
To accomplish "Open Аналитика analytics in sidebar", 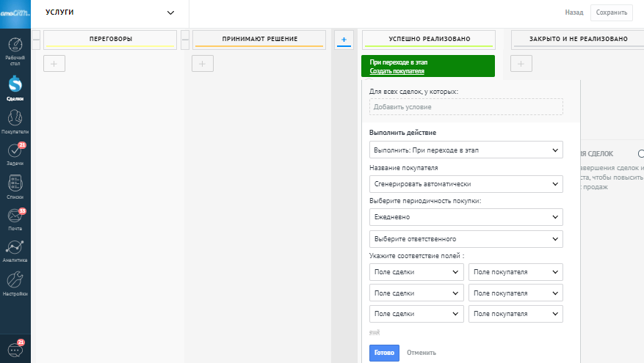I will tap(15, 251).
